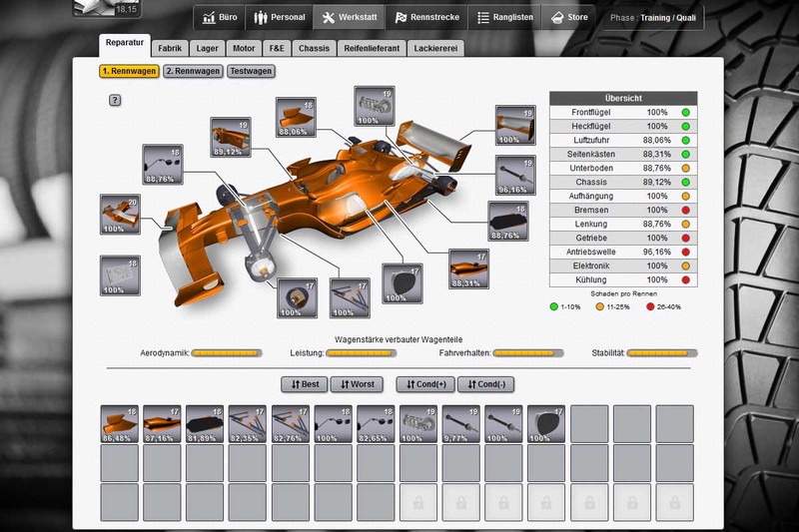This screenshot has height=532, width=799.
Task: Select the front wing part showing 100% level 20
Action: pos(120,215)
